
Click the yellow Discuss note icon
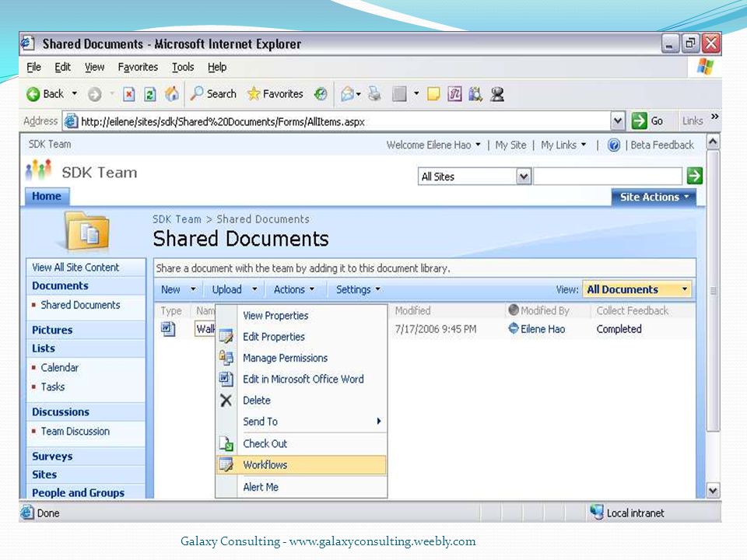pos(433,94)
